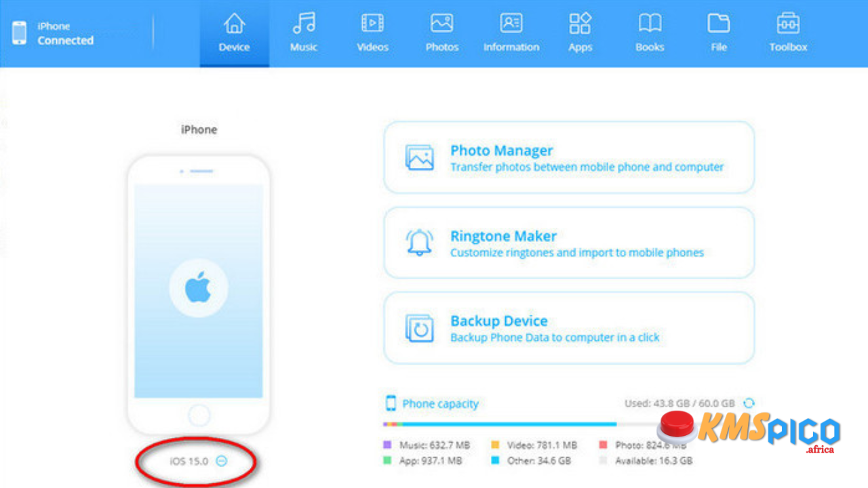
Task: Click the Phone capacity heading
Action: click(440, 404)
